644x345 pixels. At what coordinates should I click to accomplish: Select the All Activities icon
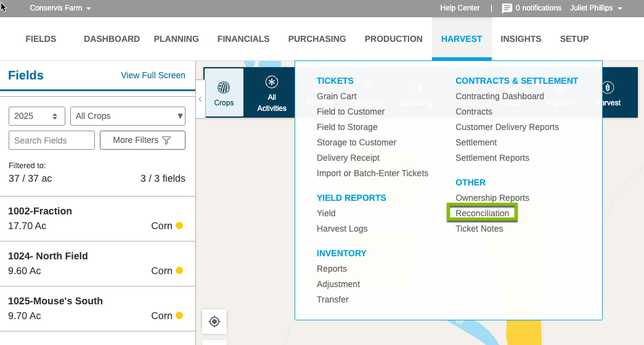pos(272,83)
